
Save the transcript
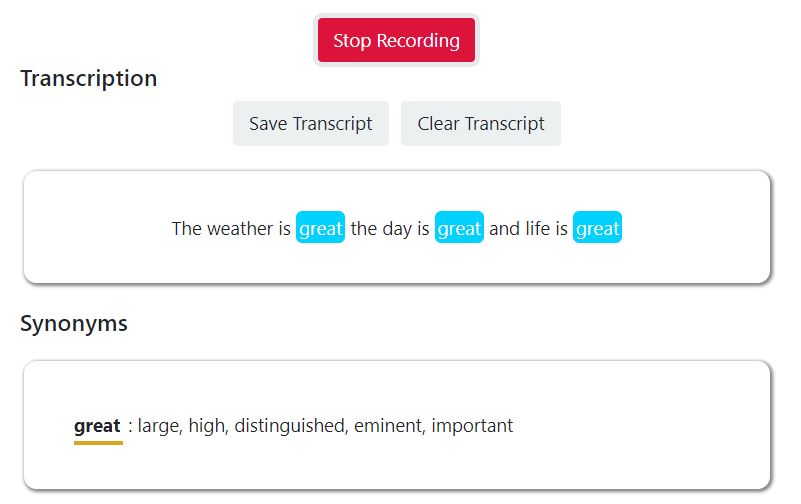[x=310, y=124]
